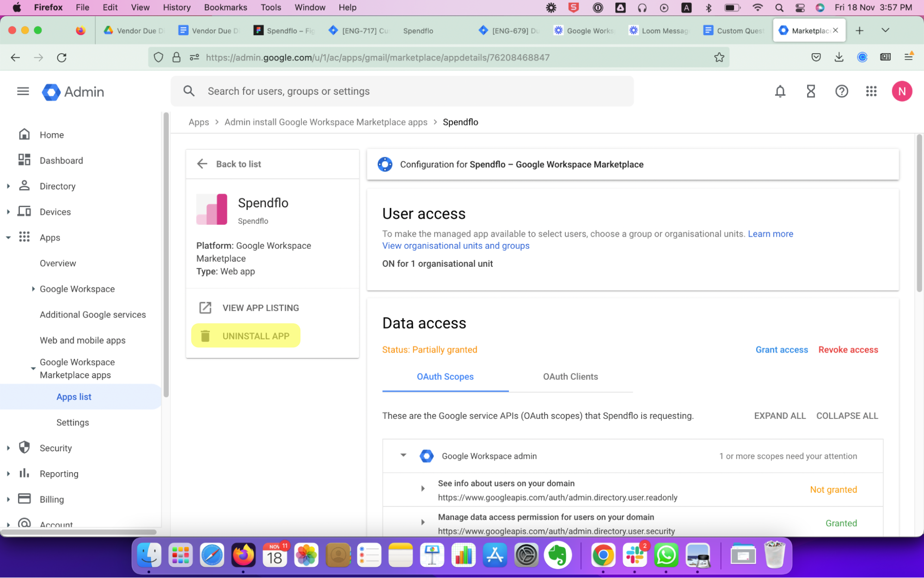Switch to the Spendflo – Fig browser tab

coord(284,31)
